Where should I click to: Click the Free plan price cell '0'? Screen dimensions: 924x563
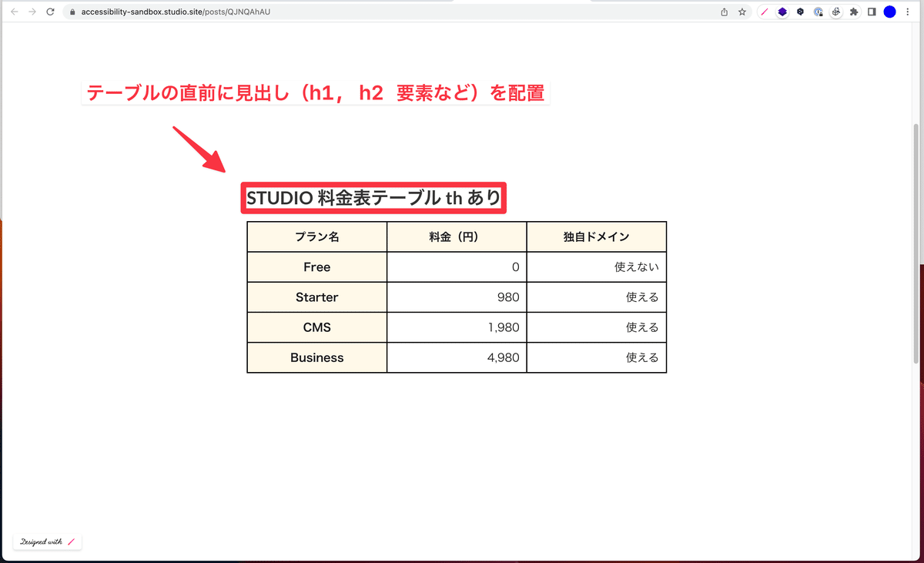pos(457,267)
